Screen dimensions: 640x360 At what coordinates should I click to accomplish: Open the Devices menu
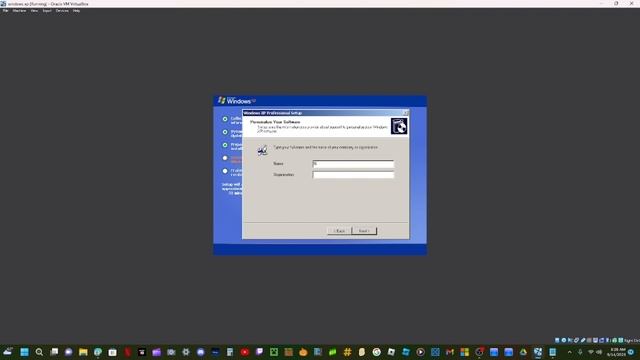point(62,11)
